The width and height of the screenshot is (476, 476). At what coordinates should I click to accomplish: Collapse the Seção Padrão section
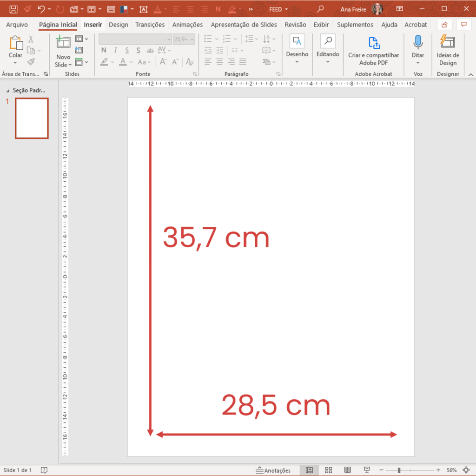[7, 90]
